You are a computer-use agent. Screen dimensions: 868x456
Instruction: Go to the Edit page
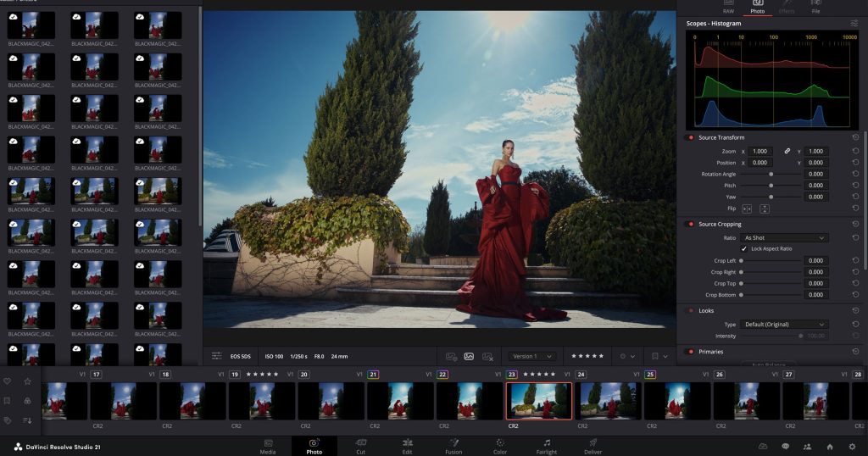tap(408, 447)
